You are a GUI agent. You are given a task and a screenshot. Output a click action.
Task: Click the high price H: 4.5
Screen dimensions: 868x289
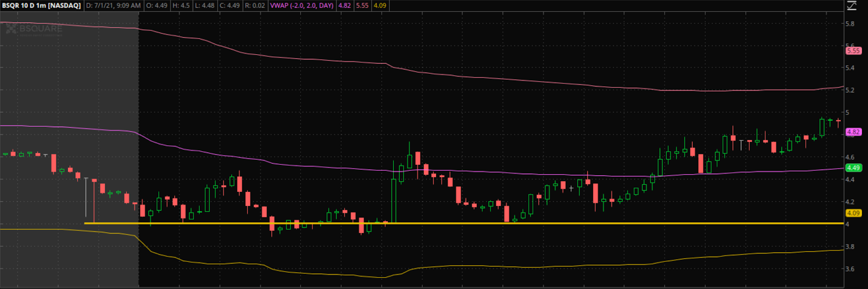(x=181, y=5)
